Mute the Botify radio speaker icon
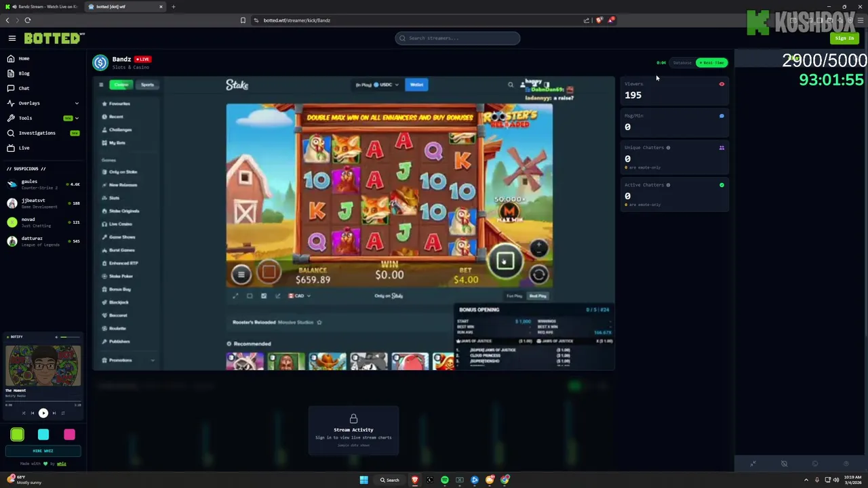Screen dimensions: 868x488 point(57,337)
